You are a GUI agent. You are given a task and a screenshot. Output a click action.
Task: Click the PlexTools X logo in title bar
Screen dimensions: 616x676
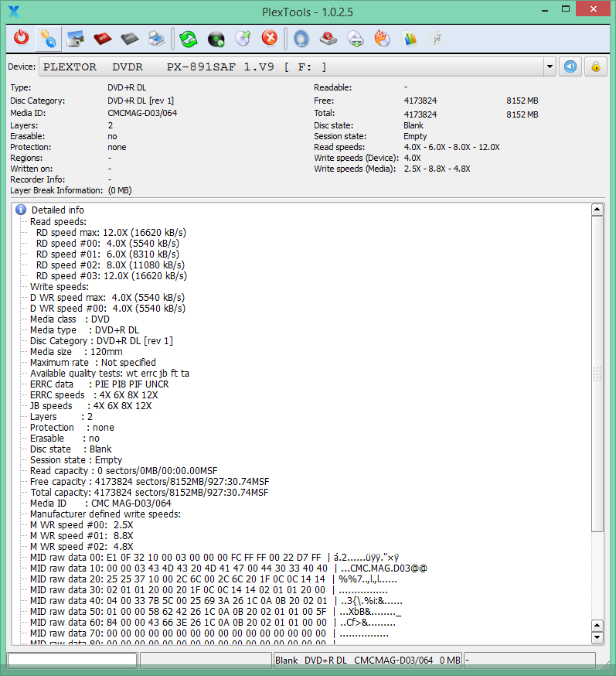click(14, 11)
